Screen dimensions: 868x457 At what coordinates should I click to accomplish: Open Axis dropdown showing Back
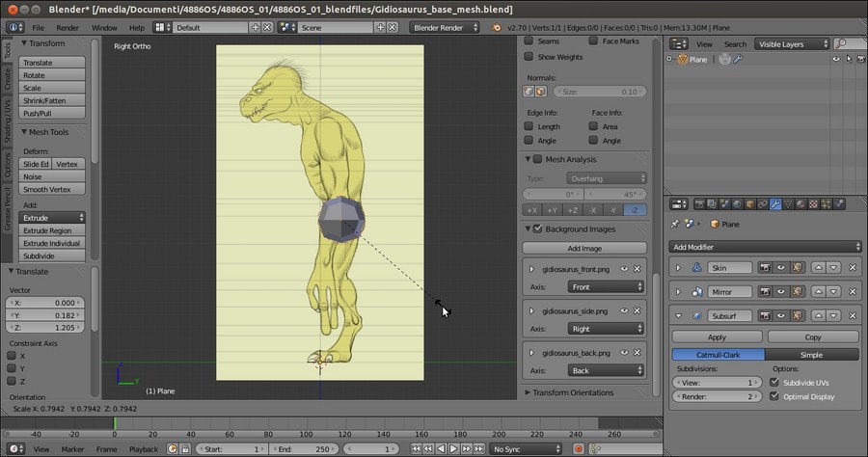point(606,370)
